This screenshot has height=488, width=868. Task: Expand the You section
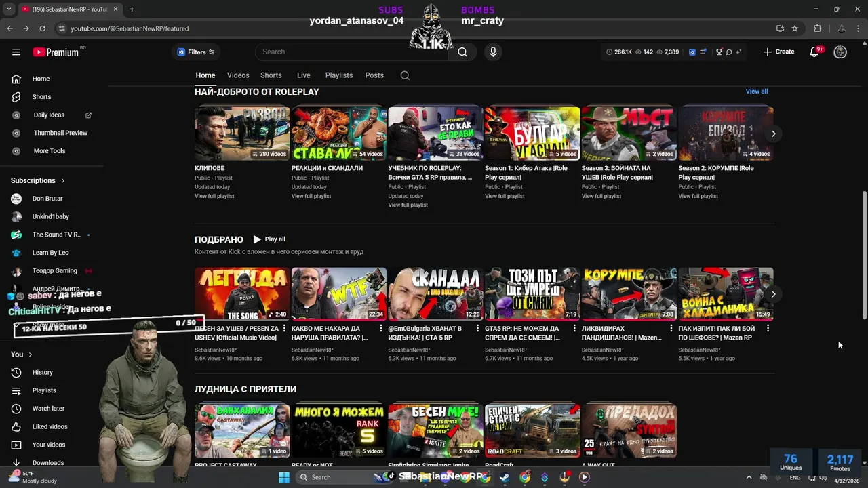point(21,354)
